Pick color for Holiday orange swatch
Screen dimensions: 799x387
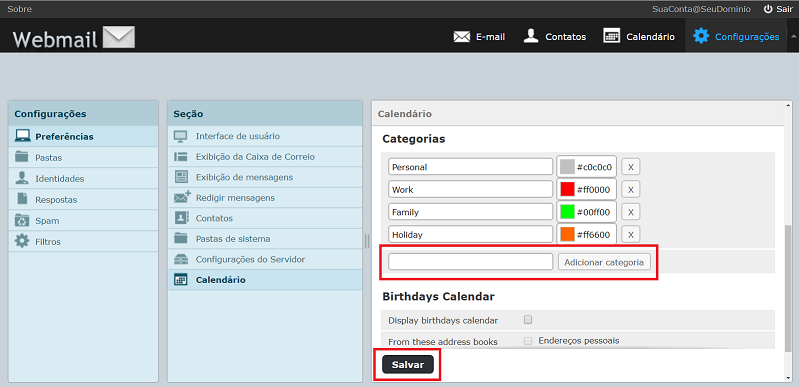(567, 235)
